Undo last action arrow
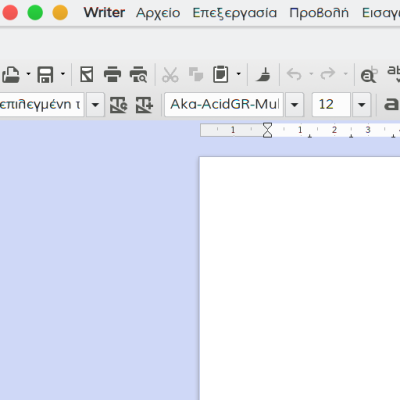This screenshot has height=400, width=400. (x=294, y=74)
